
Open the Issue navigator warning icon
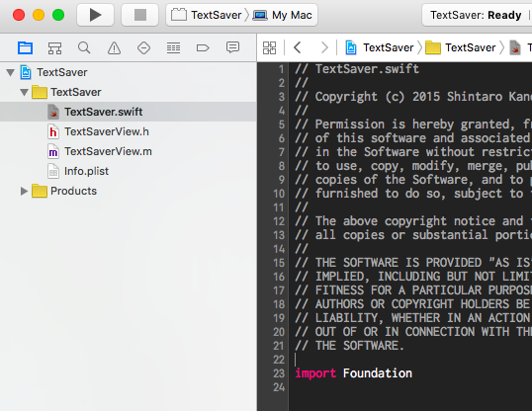(114, 47)
